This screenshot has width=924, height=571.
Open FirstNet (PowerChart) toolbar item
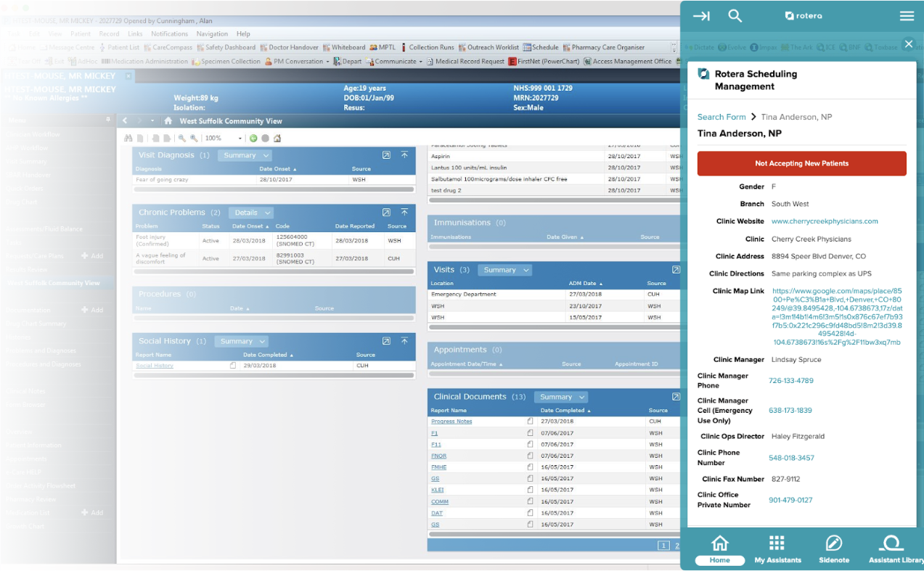coord(544,62)
